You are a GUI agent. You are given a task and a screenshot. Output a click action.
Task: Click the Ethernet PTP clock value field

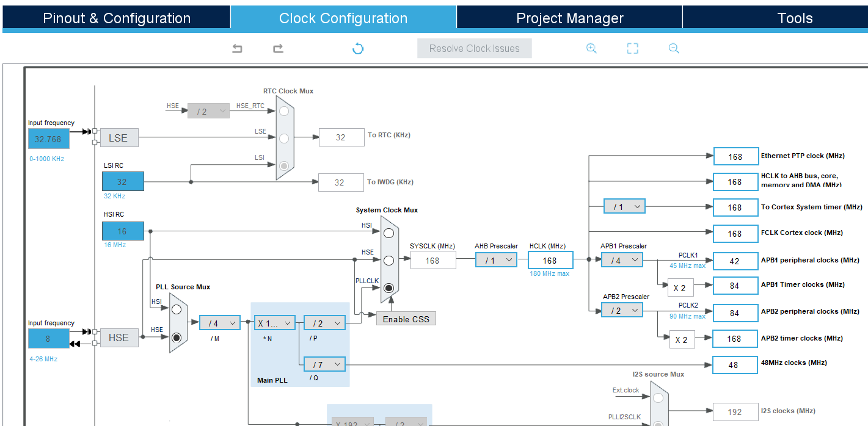click(735, 156)
